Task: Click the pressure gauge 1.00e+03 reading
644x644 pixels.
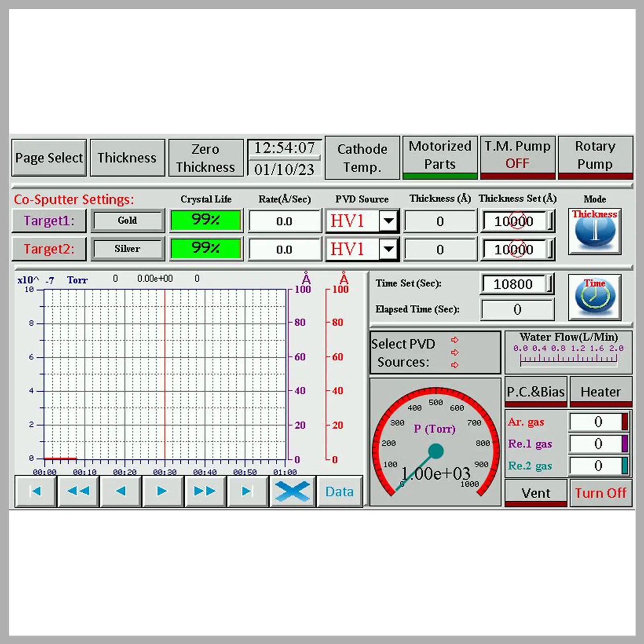Action: point(436,473)
